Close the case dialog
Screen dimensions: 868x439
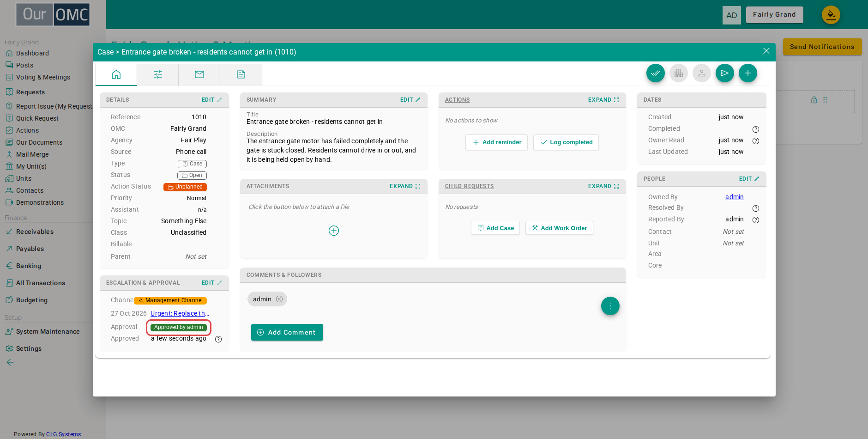coord(766,51)
